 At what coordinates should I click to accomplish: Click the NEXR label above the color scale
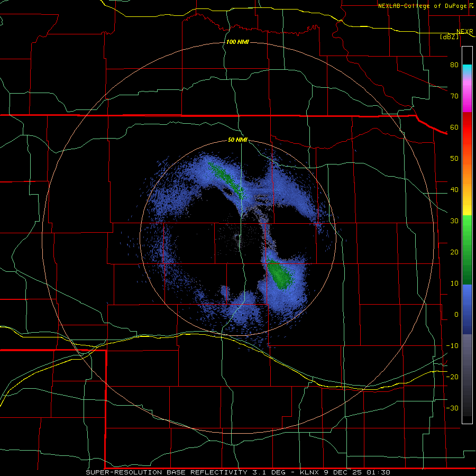[x=464, y=32]
